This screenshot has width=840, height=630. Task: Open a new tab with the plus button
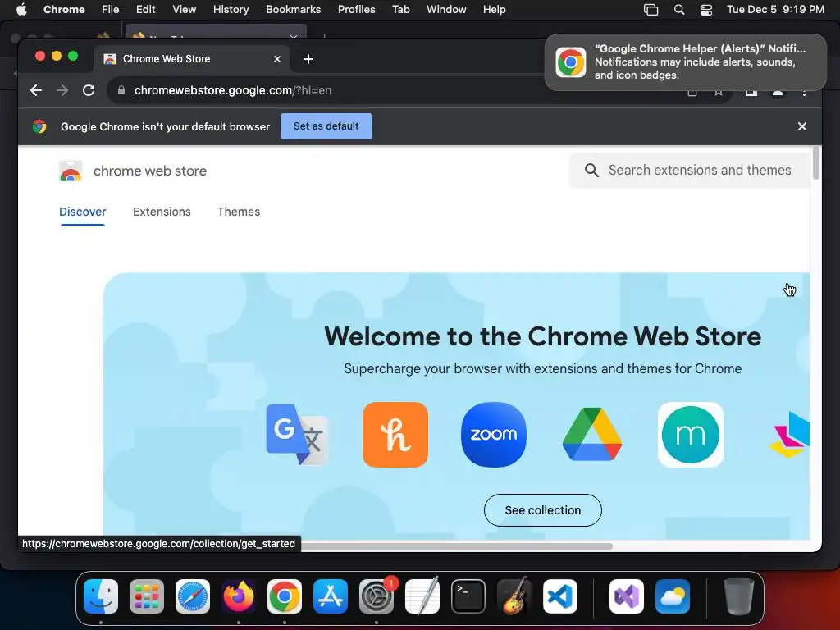(x=308, y=59)
